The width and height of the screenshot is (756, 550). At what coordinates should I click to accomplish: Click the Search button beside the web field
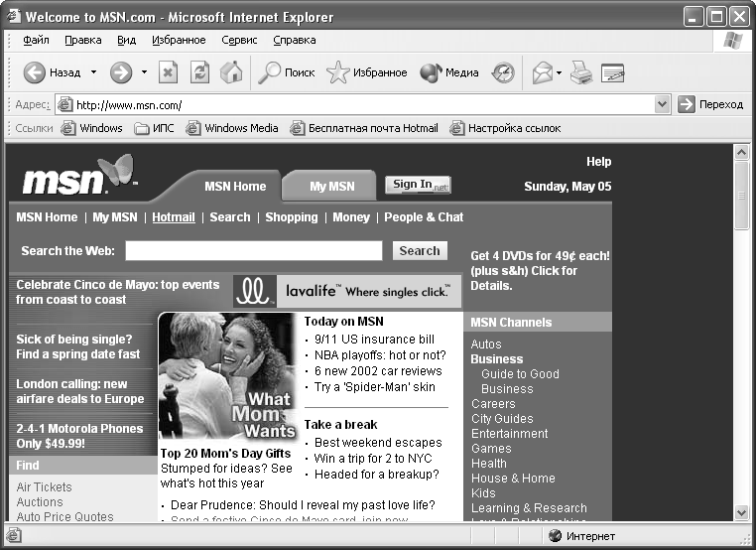pos(420,251)
